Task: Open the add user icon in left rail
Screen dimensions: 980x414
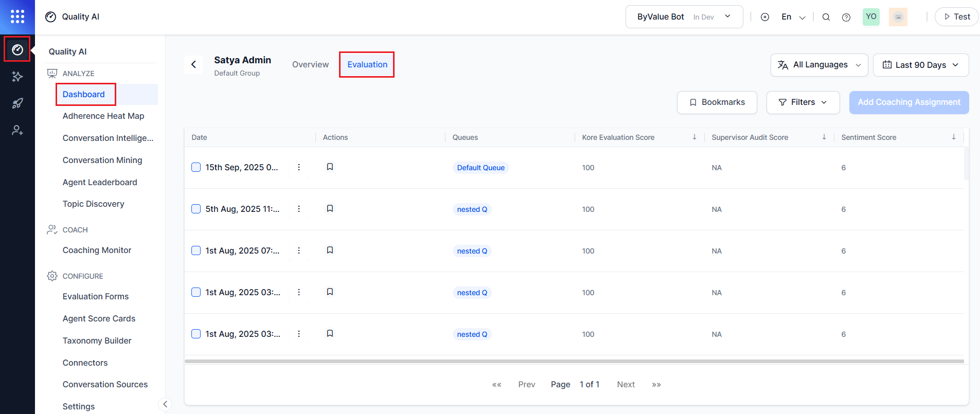Action: [x=17, y=131]
